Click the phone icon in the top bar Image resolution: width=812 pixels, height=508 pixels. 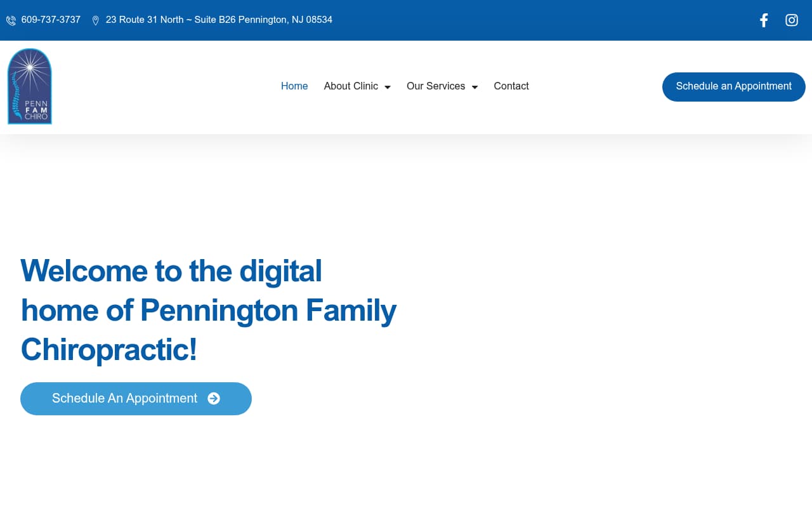11,20
